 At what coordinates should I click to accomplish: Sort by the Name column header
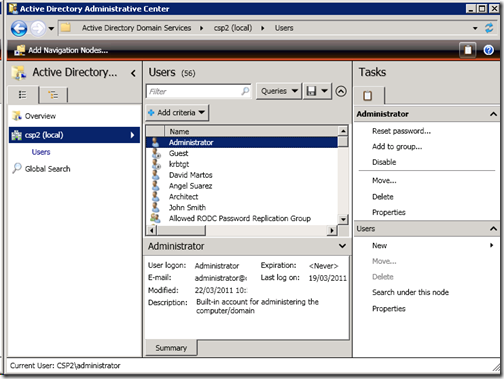click(251, 131)
